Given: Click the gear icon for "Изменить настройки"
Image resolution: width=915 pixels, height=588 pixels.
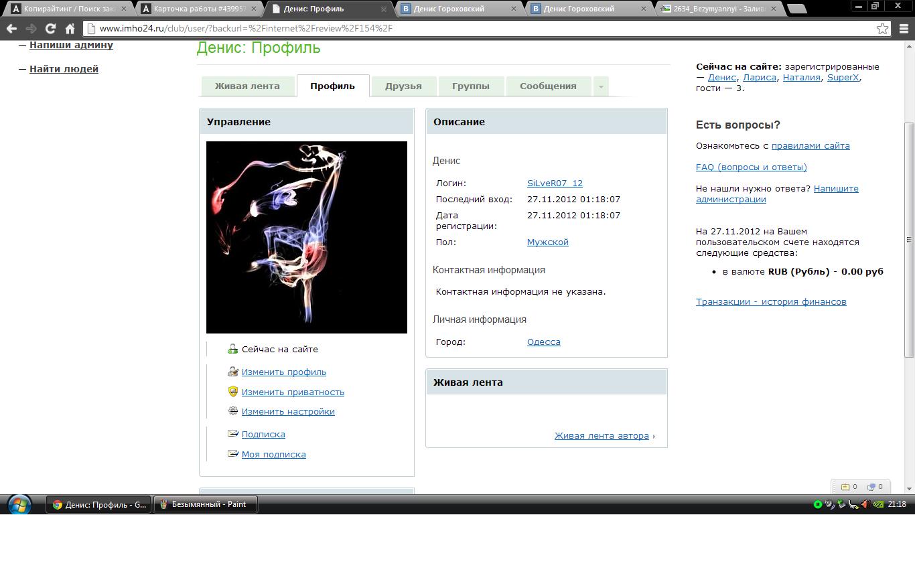Looking at the screenshot, I should (233, 411).
